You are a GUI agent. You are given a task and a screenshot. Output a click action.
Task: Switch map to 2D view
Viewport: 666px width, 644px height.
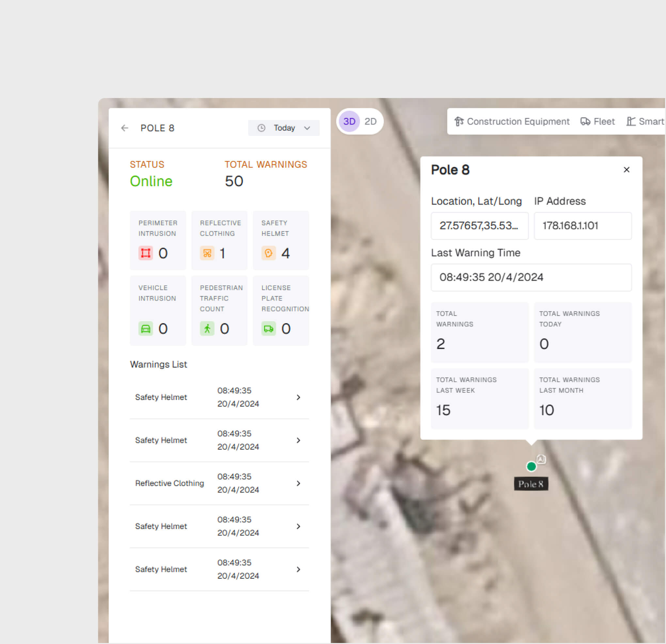(370, 122)
